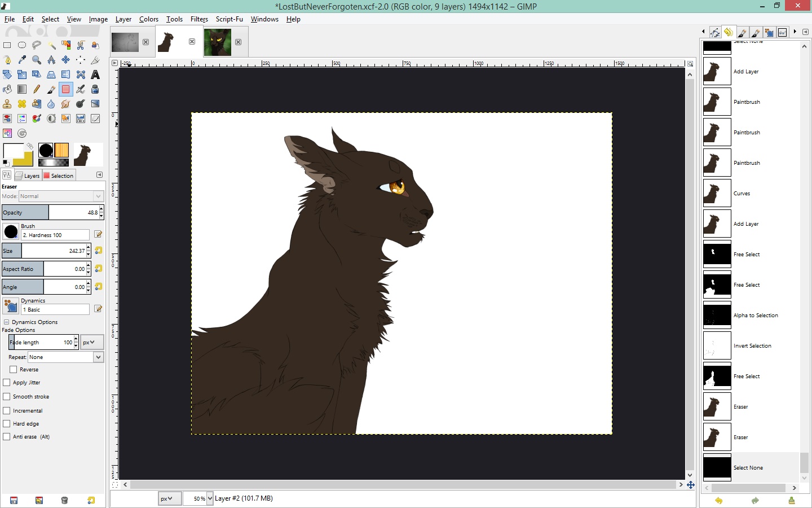
Task: Select the Paintbrush tool in toolbox
Action: (51, 89)
